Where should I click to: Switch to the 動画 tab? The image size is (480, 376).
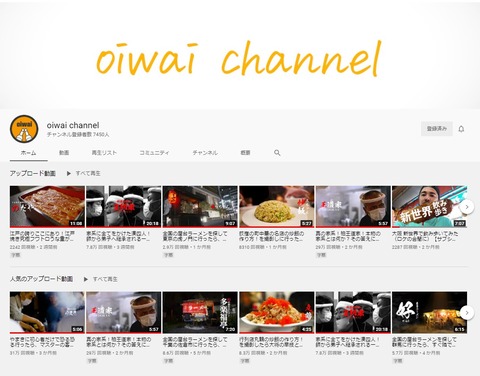point(64,153)
